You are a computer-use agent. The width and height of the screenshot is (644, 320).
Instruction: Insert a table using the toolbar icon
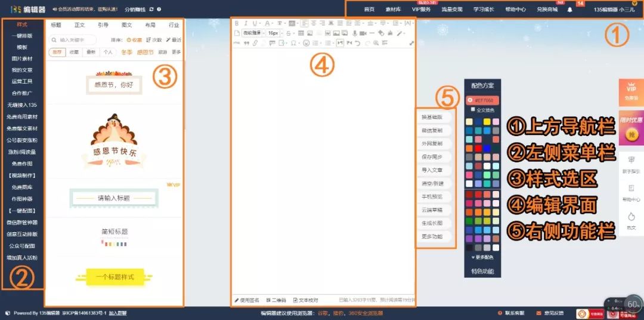click(x=301, y=33)
